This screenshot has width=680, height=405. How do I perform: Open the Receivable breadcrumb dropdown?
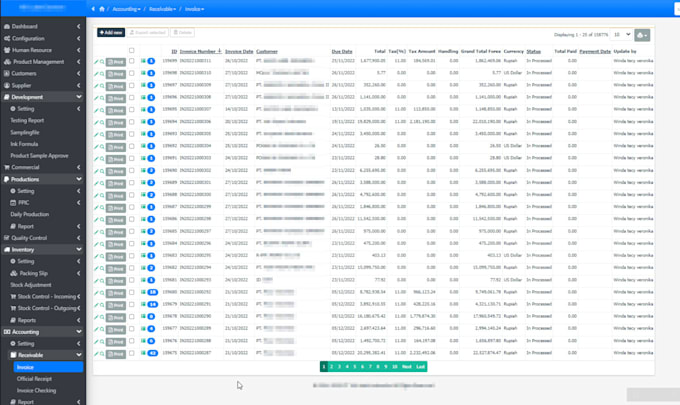[162, 9]
